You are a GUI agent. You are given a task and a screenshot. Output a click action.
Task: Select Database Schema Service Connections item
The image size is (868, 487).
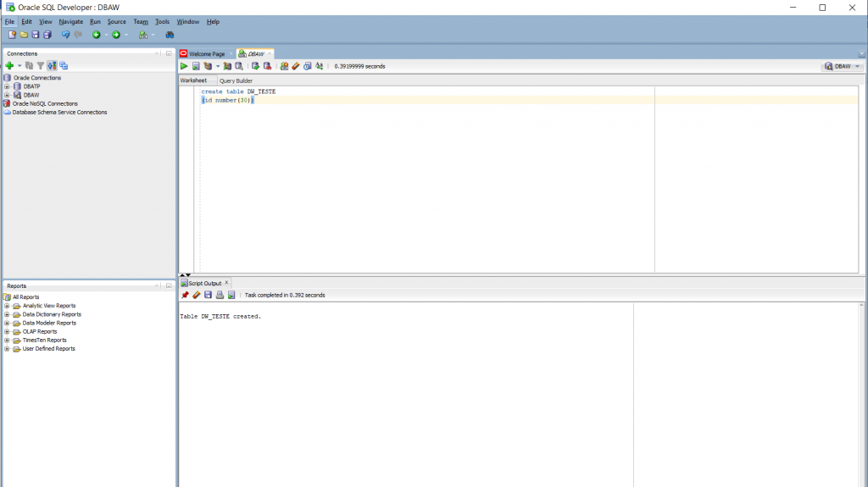[x=60, y=113]
